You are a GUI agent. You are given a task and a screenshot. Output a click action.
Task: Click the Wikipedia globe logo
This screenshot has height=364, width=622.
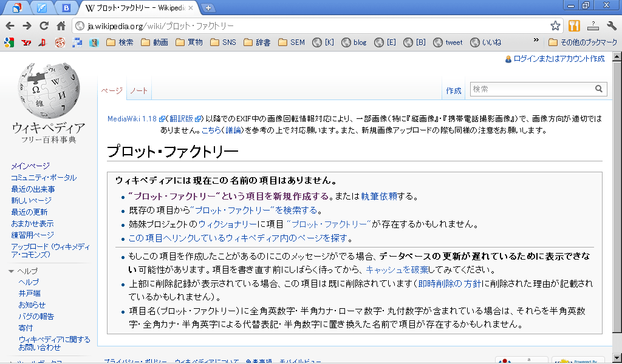49,90
